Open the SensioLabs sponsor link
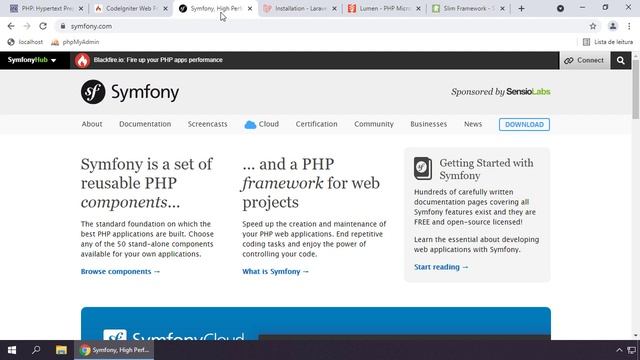Viewport: 640px width, 360px height. (528, 92)
